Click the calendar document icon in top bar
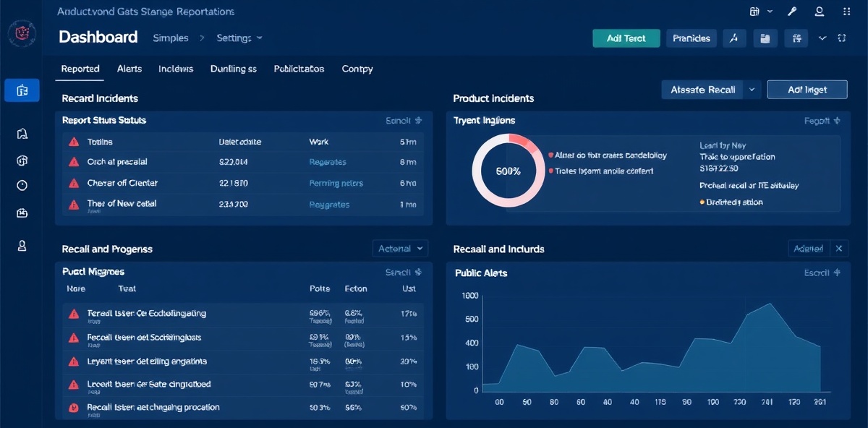Screen dimensions: 868x428 755,12
